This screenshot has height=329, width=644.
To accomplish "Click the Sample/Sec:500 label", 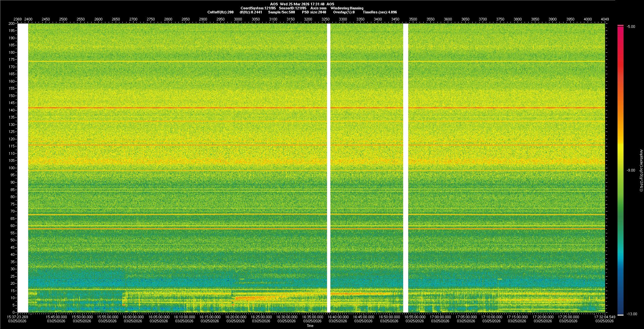I will coord(281,12).
